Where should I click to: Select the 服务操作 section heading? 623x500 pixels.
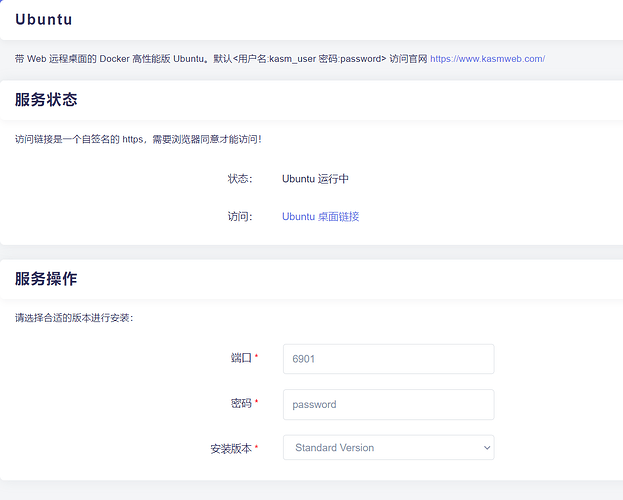[46, 279]
